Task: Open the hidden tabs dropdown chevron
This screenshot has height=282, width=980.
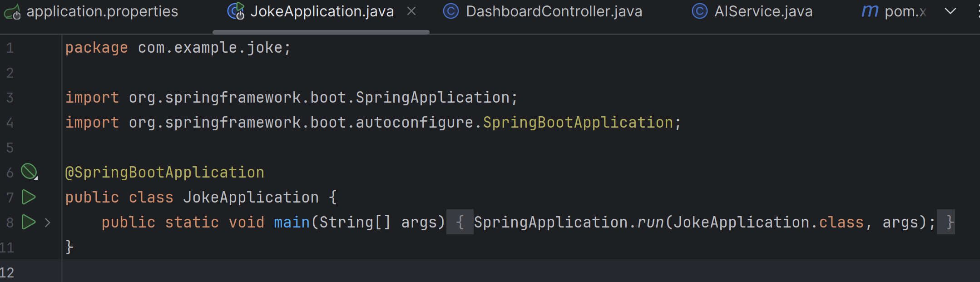Action: [x=950, y=11]
